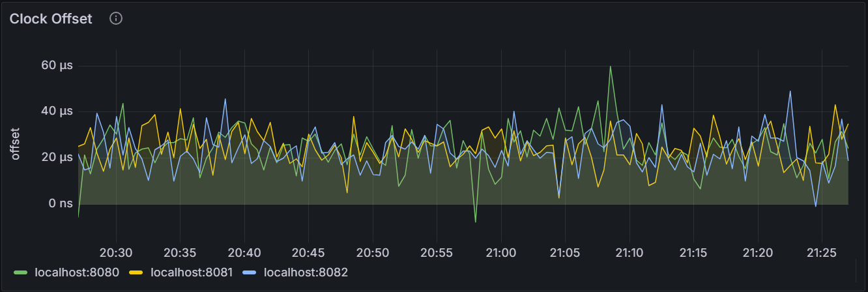The image size is (868, 292).
Task: Select the 21:25 time axis label
Action: click(822, 252)
